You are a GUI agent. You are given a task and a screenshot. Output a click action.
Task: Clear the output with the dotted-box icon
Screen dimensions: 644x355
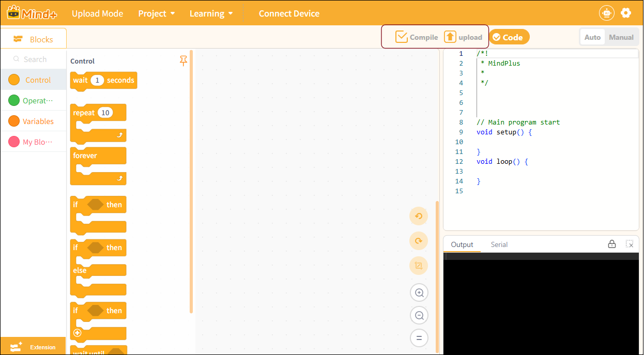tap(630, 244)
